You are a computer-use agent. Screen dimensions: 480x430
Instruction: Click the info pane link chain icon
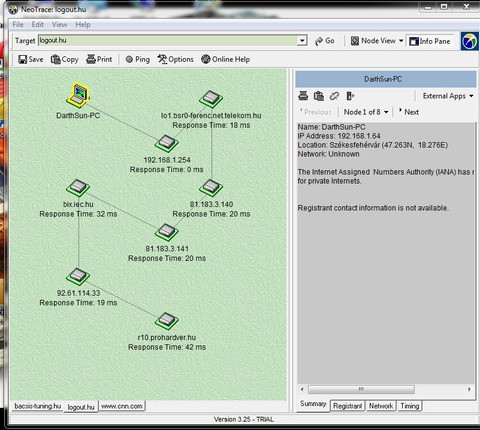point(334,96)
